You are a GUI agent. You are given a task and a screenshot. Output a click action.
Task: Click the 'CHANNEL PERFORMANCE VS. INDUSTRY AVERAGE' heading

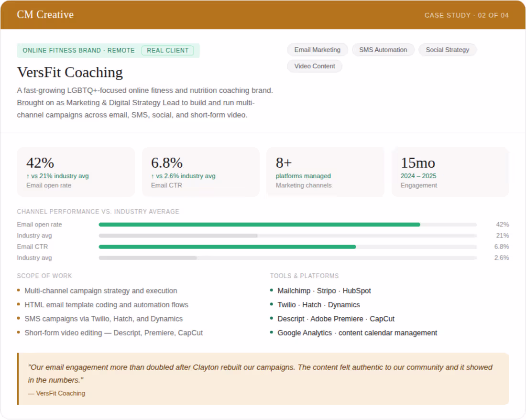coord(98,212)
